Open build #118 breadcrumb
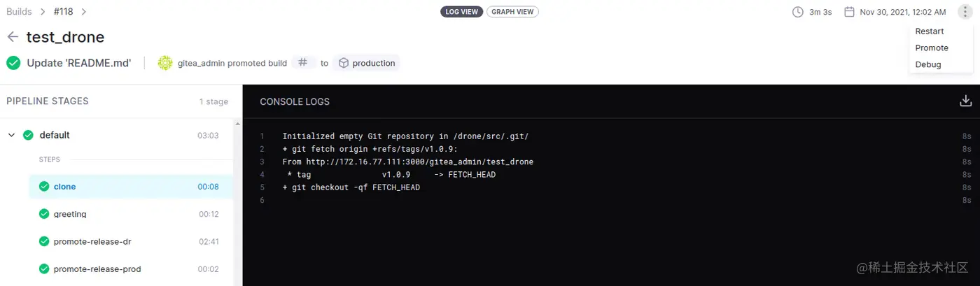Viewport: 980px width, 286px height. (63, 12)
